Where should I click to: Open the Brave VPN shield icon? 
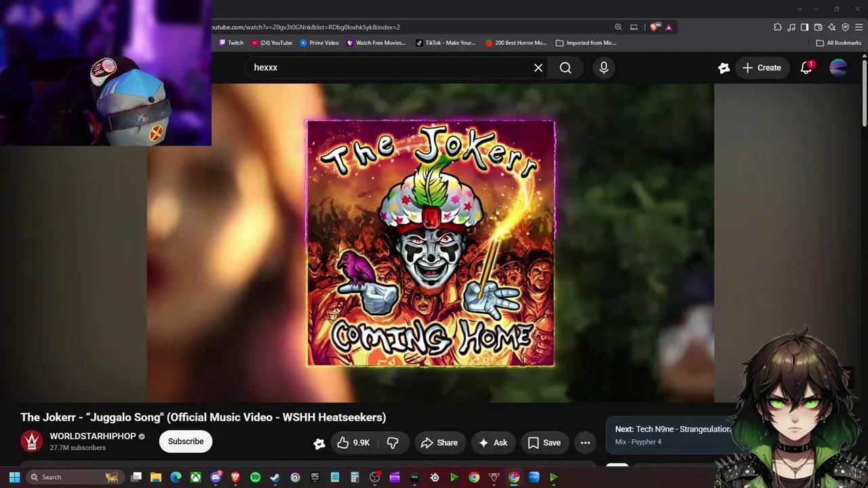coord(846,27)
